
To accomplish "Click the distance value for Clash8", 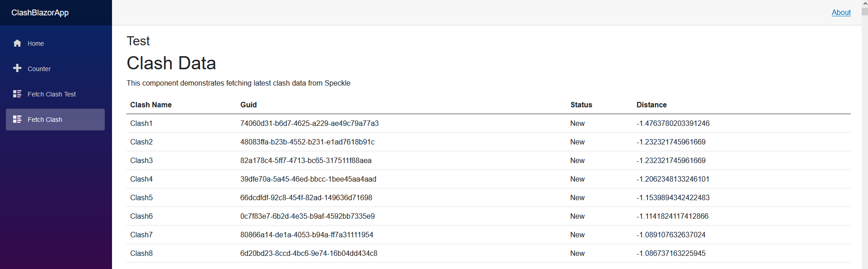I will tap(671, 253).
